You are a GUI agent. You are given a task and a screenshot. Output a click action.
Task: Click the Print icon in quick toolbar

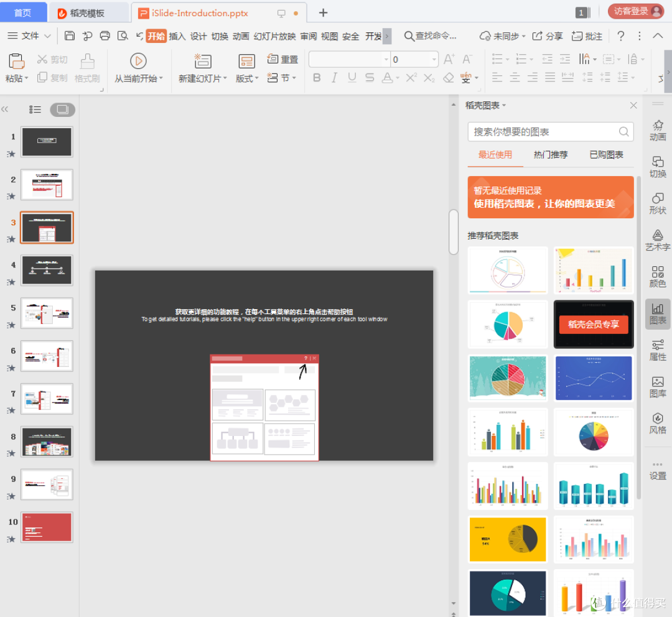pos(105,35)
